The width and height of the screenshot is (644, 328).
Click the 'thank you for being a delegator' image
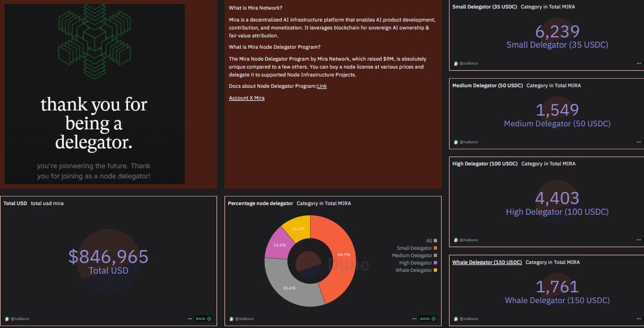tap(95, 94)
